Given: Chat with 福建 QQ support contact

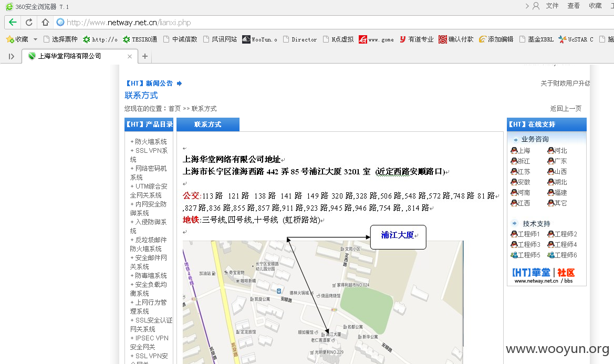Looking at the screenshot, I should 557,193.
